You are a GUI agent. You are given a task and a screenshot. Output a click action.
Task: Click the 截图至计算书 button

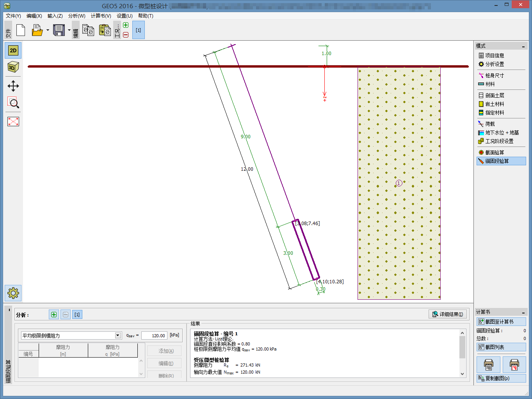click(501, 322)
